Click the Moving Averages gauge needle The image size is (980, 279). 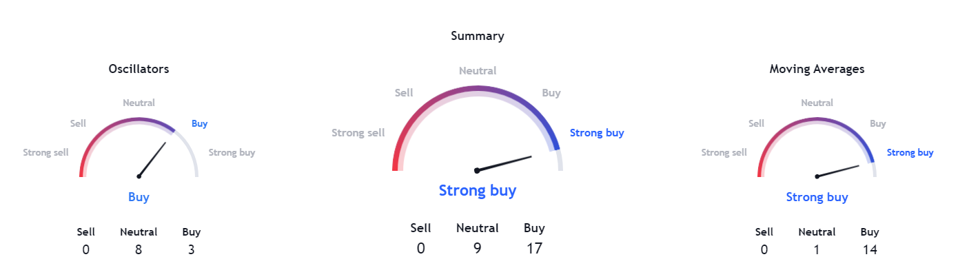838,171
